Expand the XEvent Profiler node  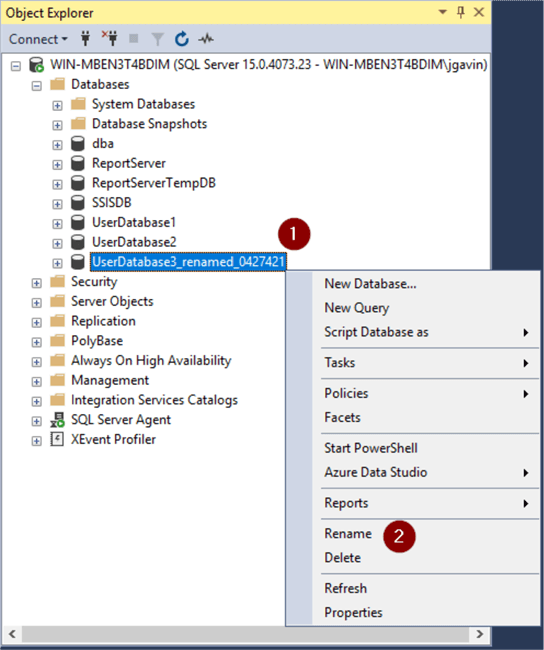pos(36,441)
